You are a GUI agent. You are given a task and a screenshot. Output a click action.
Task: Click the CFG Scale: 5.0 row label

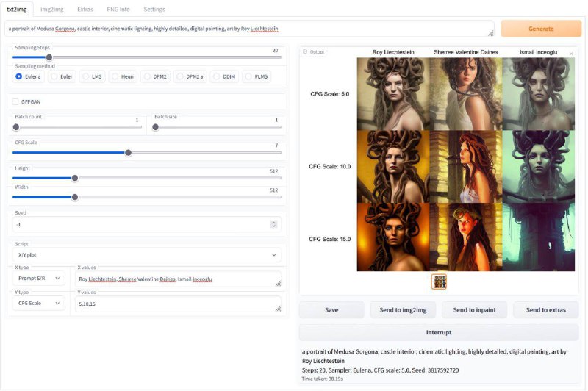click(x=329, y=94)
